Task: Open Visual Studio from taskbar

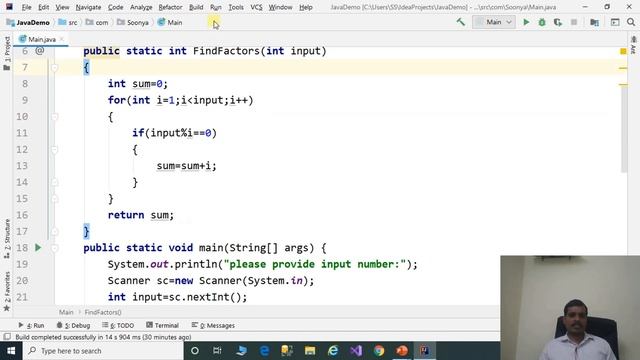Action: (356, 351)
